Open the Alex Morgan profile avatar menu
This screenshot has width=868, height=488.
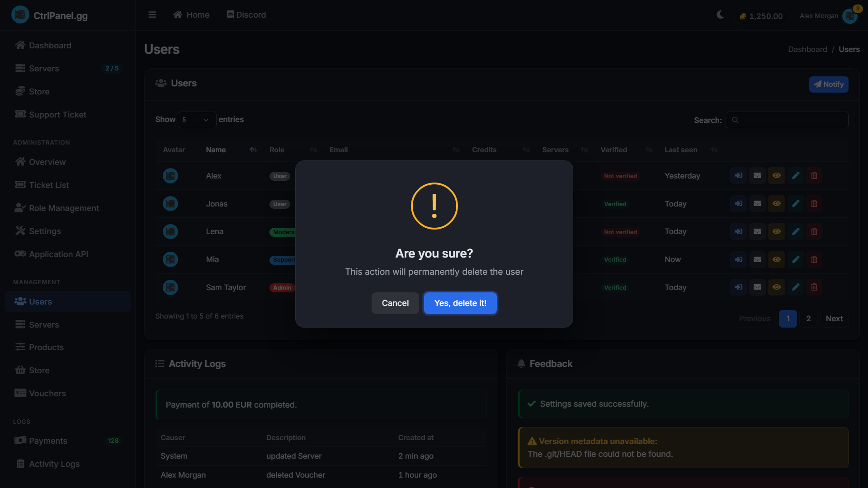[850, 16]
